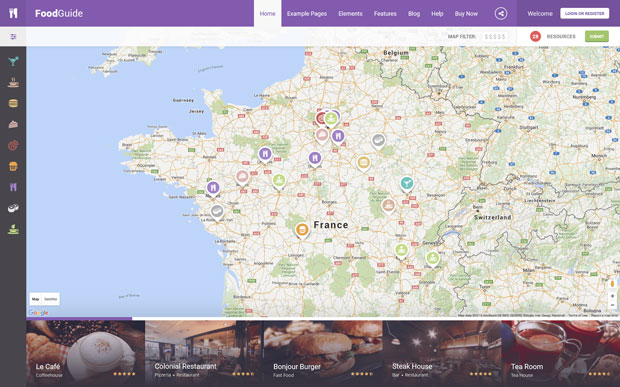This screenshot has width=620, height=387.
Task: Open the filter sliders icon below logo
Action: 13,37
